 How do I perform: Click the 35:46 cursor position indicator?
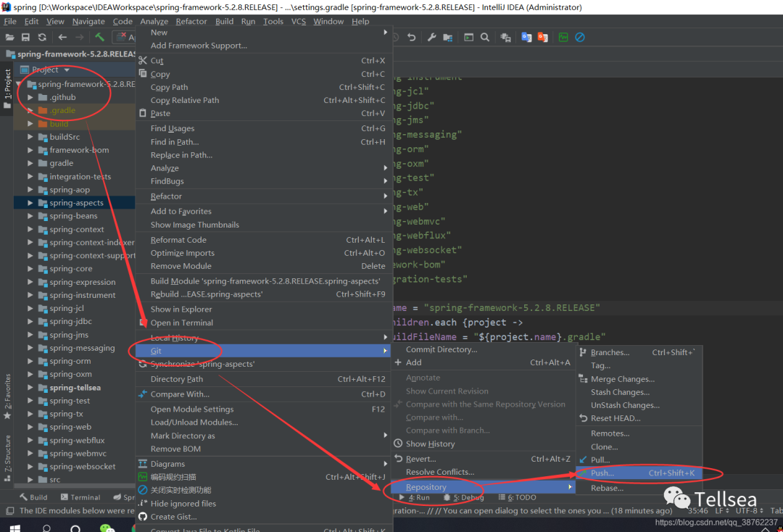click(x=697, y=510)
